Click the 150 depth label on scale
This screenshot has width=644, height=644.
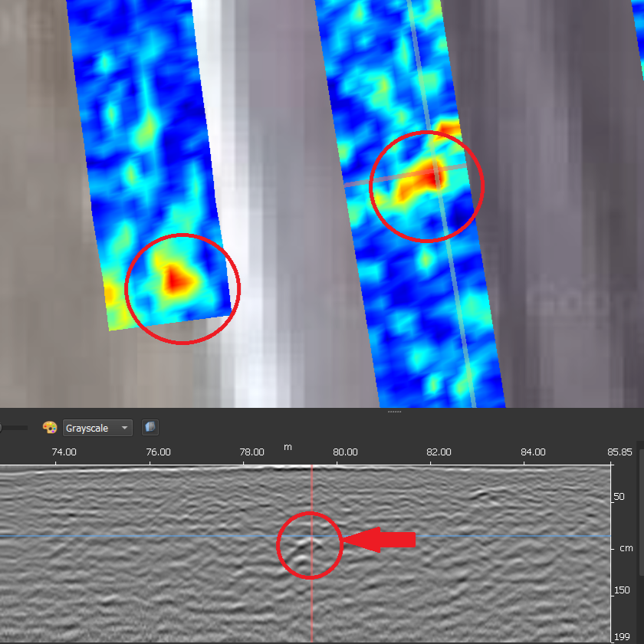point(622,590)
